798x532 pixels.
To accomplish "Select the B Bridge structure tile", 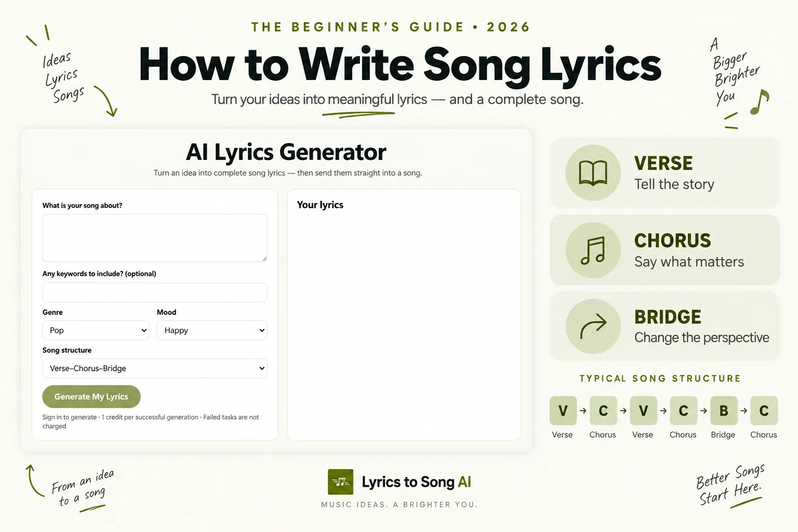I will pos(723,410).
